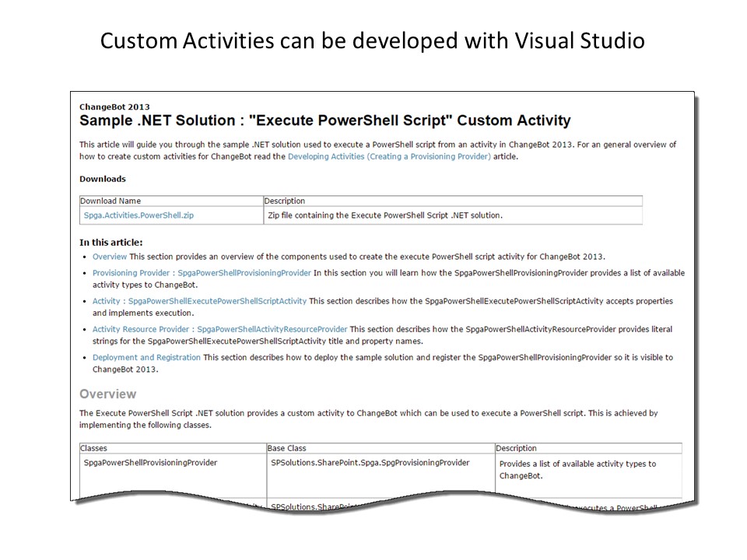Select the Base Class column header
This screenshot has width=747, height=560.
coord(381,448)
